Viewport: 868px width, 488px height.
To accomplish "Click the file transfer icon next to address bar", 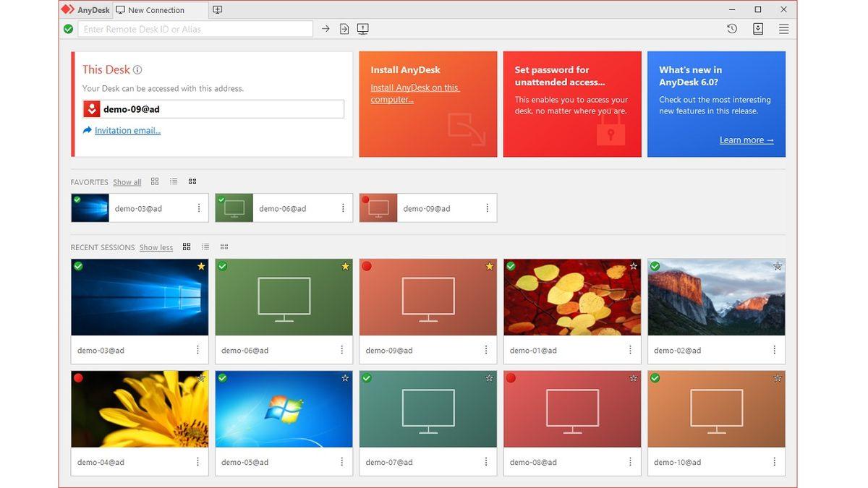I will click(343, 28).
